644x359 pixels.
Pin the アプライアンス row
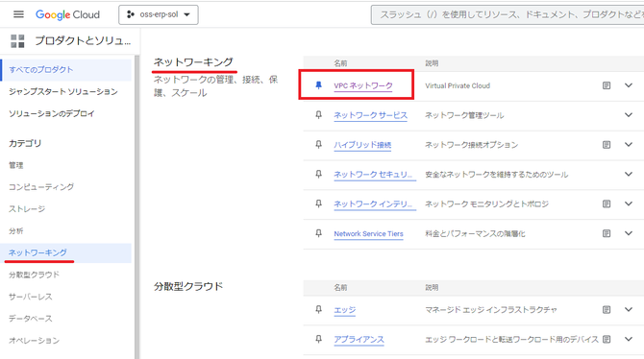(x=318, y=339)
